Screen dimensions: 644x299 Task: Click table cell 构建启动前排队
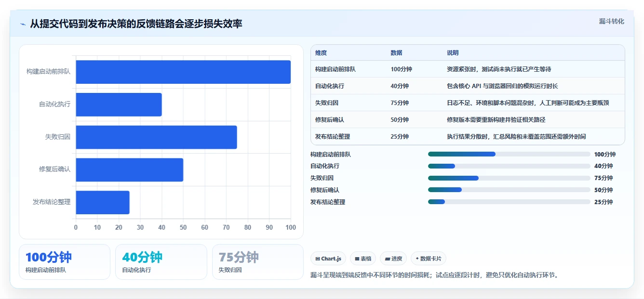click(335, 69)
